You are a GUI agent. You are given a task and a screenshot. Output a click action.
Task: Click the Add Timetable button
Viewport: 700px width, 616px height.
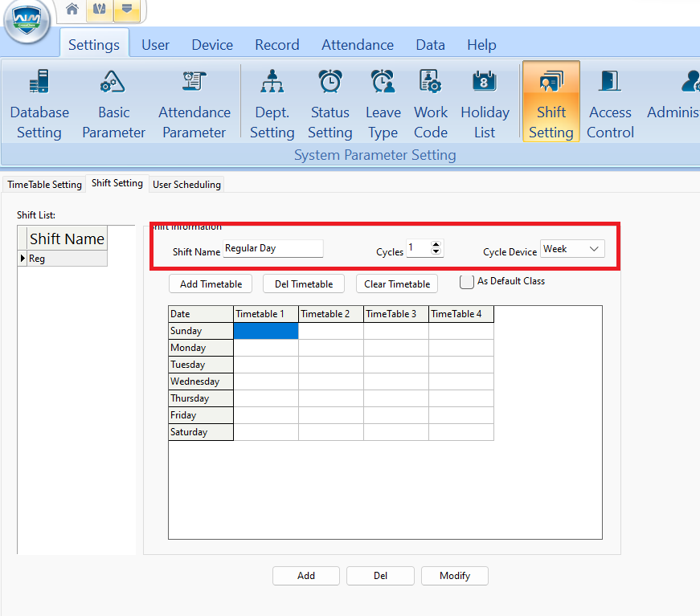click(x=211, y=284)
